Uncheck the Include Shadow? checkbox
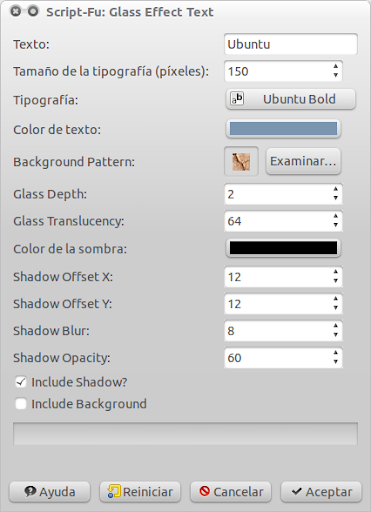Image resolution: width=371 pixels, height=512 pixels. 21,382
